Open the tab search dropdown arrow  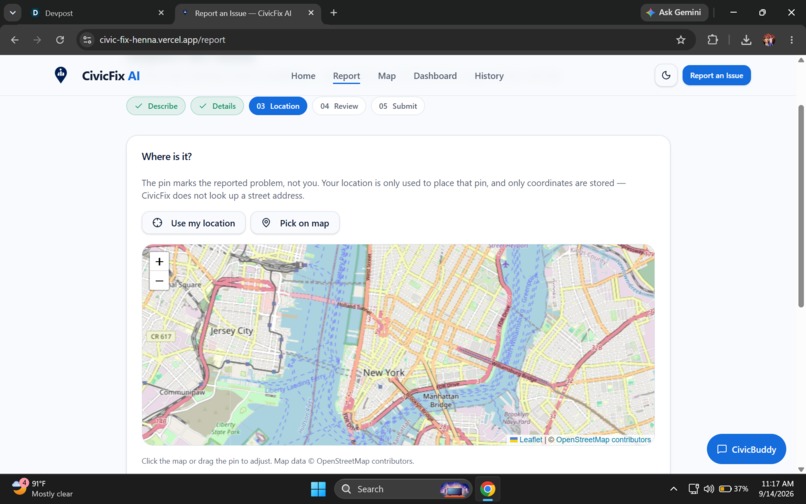[x=12, y=13]
